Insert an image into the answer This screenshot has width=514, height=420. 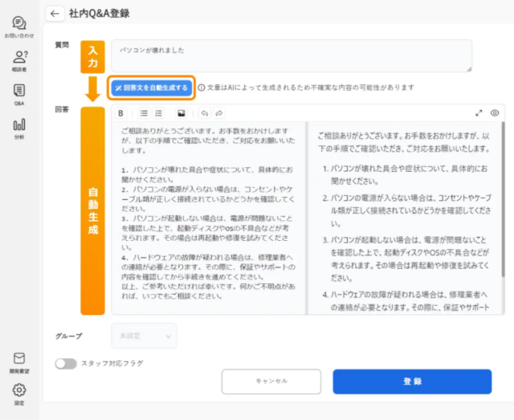click(182, 113)
